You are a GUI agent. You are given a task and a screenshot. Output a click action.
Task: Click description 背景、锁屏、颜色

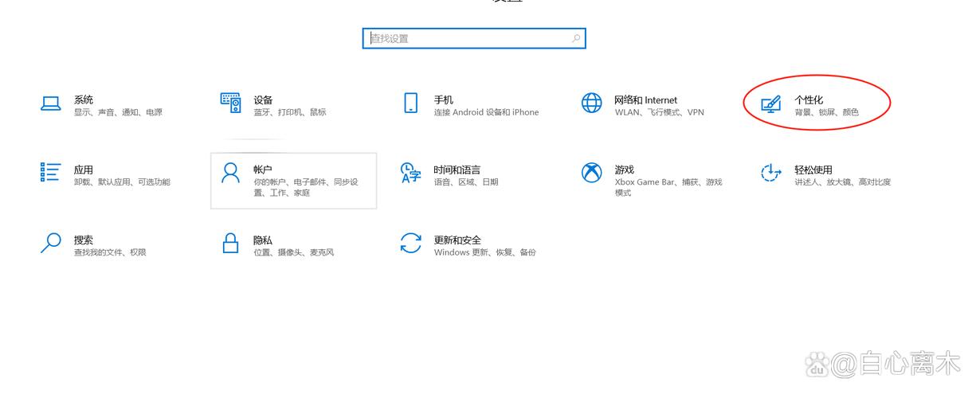[x=826, y=112]
